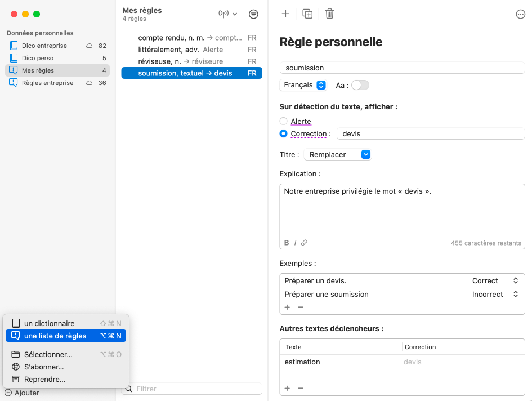532x401 pixels.
Task: Open the Français language dropdown
Action: (x=303, y=85)
